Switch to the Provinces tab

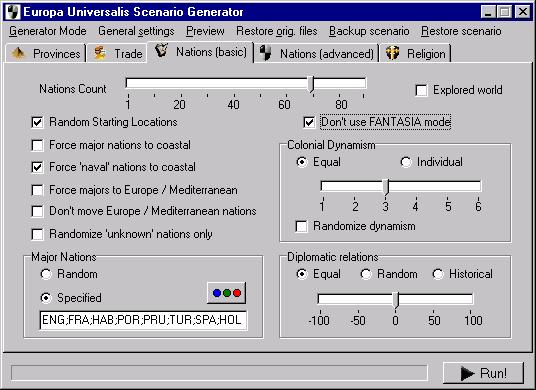click(46, 53)
